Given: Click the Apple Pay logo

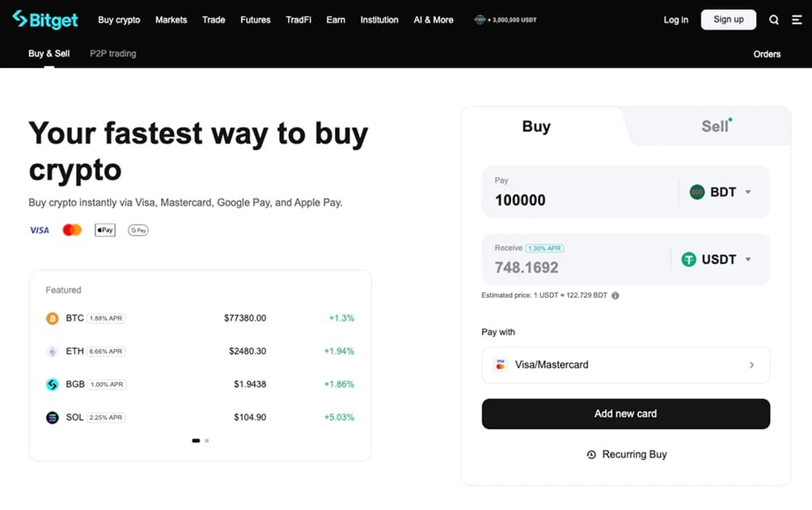Looking at the screenshot, I should pyautogui.click(x=105, y=230).
